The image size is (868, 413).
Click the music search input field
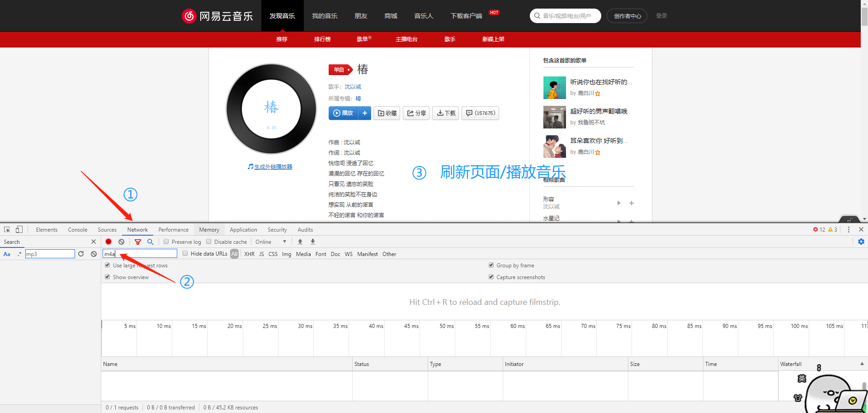(566, 16)
